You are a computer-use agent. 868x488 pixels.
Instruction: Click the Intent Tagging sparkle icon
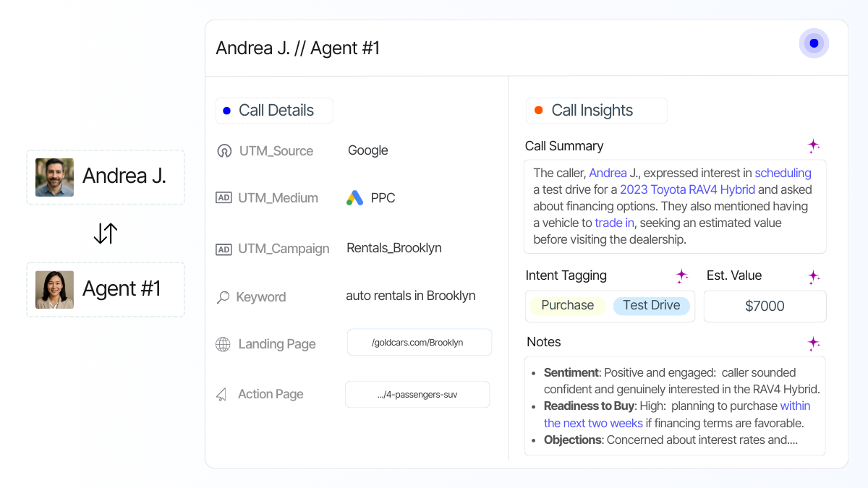681,276
